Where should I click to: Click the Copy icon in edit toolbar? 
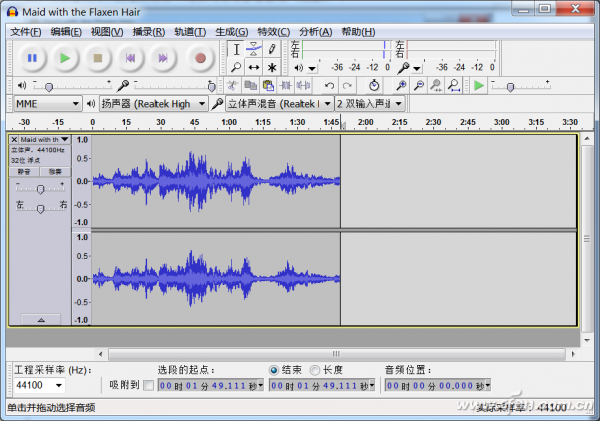coord(250,85)
